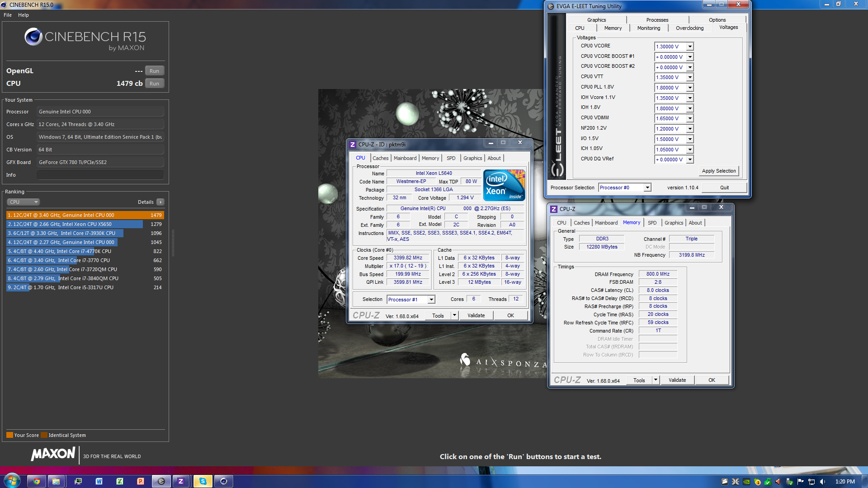Click Show Desktop button at taskbar end

pos(865,481)
